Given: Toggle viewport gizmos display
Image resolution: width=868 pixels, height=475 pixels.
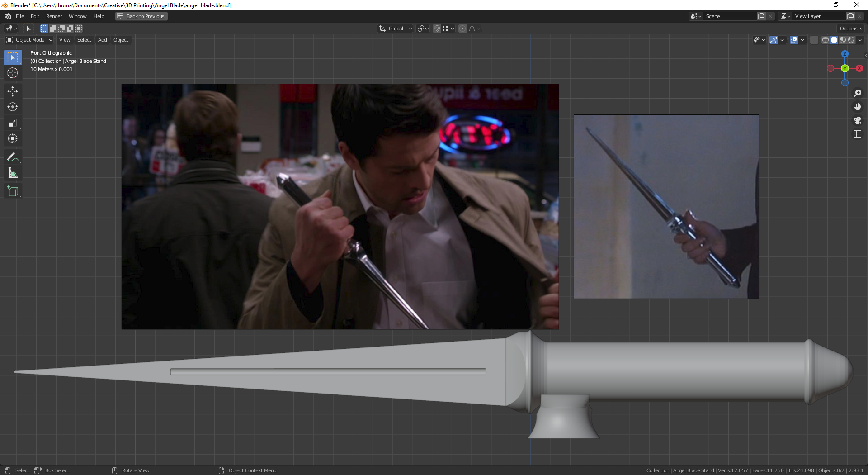Looking at the screenshot, I should click(x=774, y=40).
